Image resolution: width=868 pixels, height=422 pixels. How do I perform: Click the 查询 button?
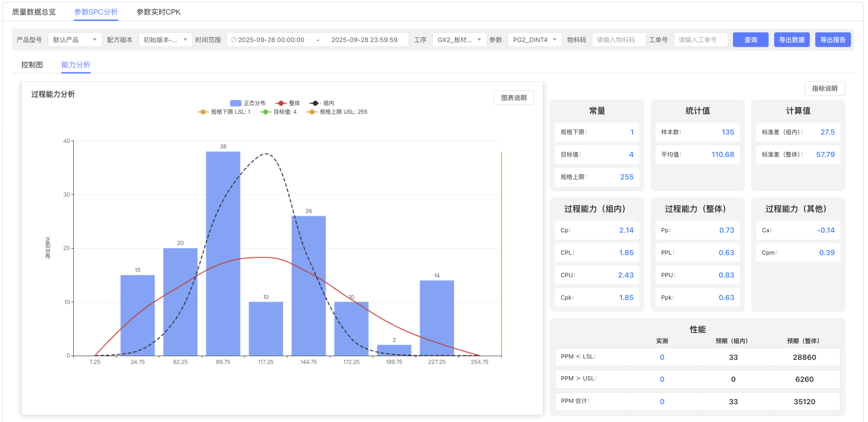coord(750,40)
